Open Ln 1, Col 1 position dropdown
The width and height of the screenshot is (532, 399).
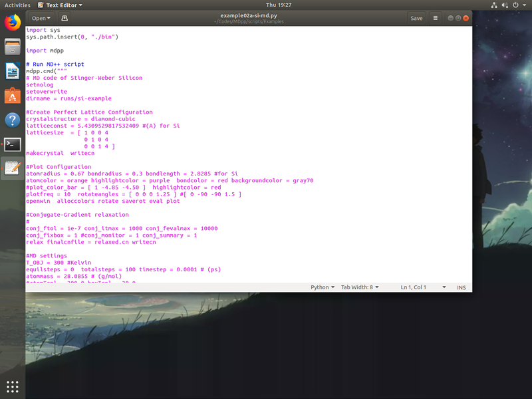point(423,287)
